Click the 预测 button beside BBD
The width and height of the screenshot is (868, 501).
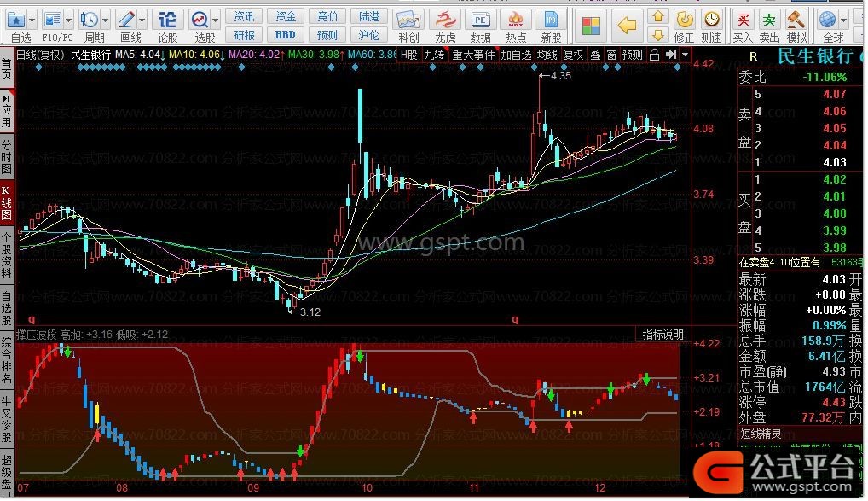click(327, 36)
